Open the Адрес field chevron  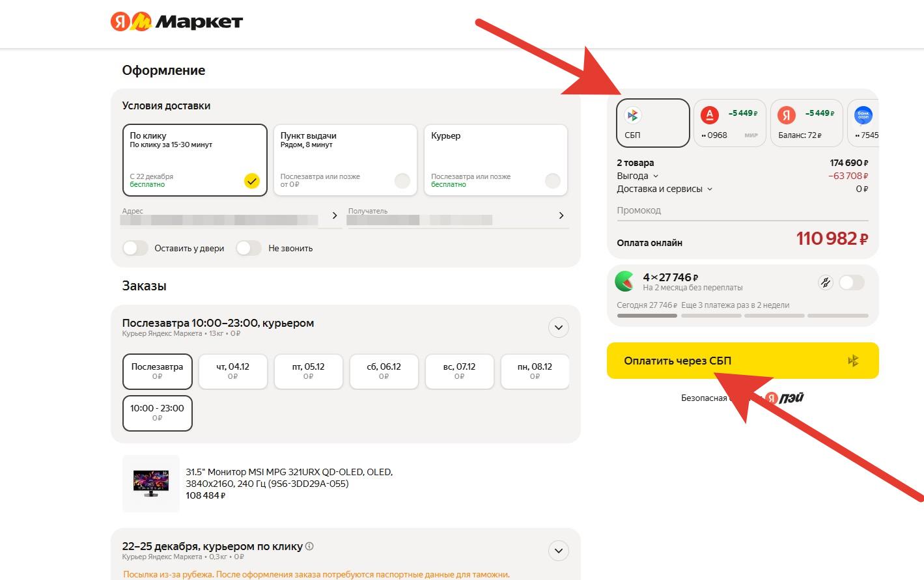tap(335, 215)
